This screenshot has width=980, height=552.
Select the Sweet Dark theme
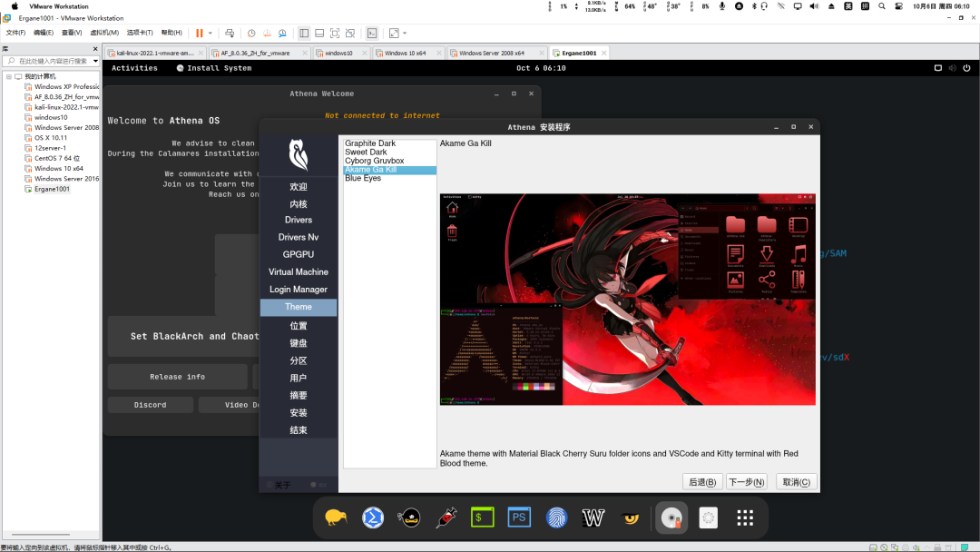[x=389, y=152]
